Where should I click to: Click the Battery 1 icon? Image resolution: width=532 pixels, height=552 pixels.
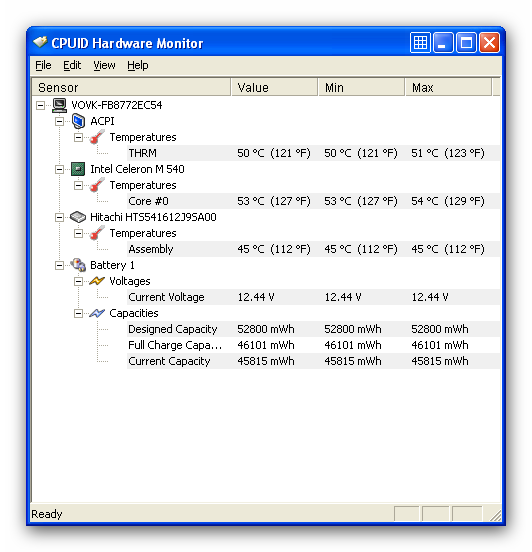tap(78, 265)
